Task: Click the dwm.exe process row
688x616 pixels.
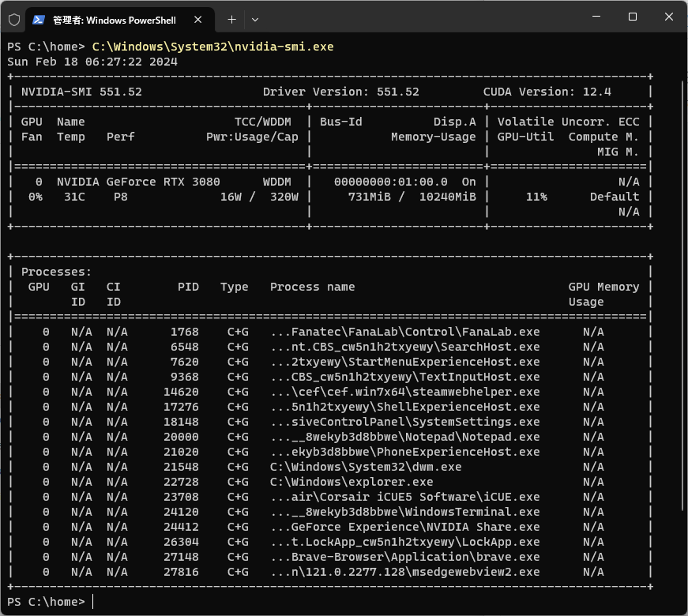Action: (x=329, y=467)
